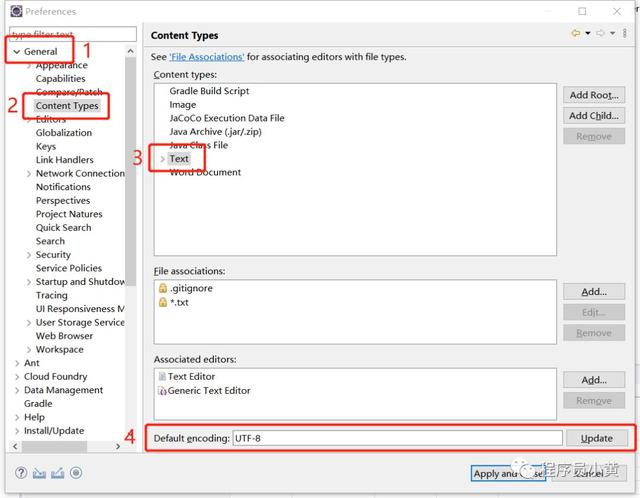640x498 pixels.
Task: Click the Apply and Close button
Action: click(x=508, y=474)
